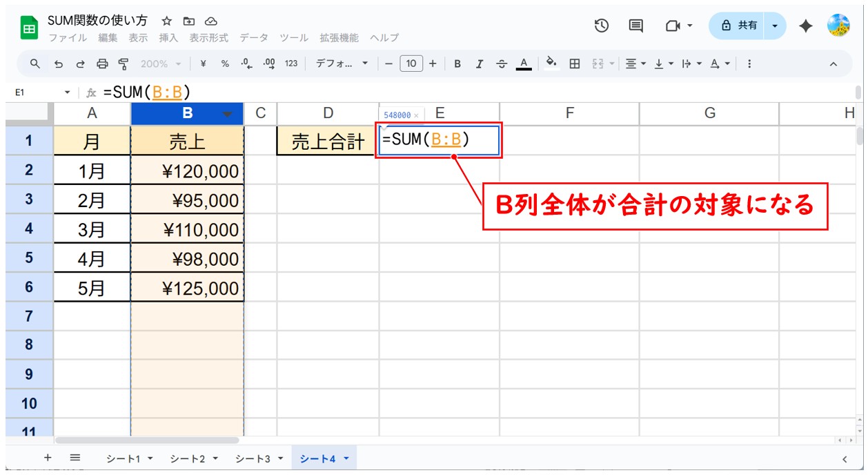Open the font dropdown デフォ...
The height and width of the screenshot is (475, 868).
point(342,64)
